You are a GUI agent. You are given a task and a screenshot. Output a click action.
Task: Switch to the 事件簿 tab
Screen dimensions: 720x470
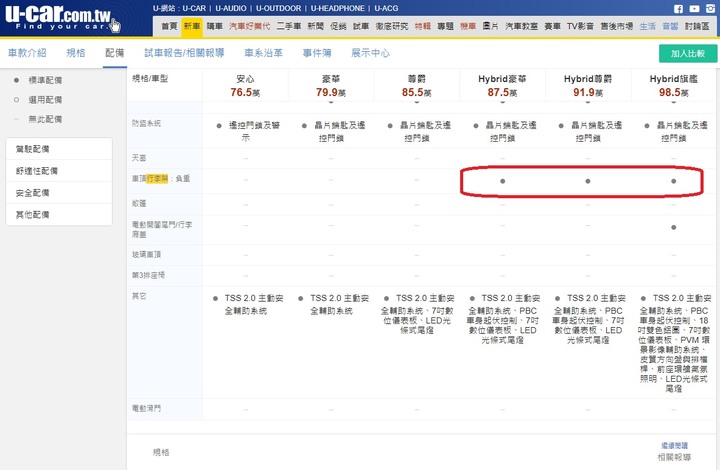pos(317,53)
